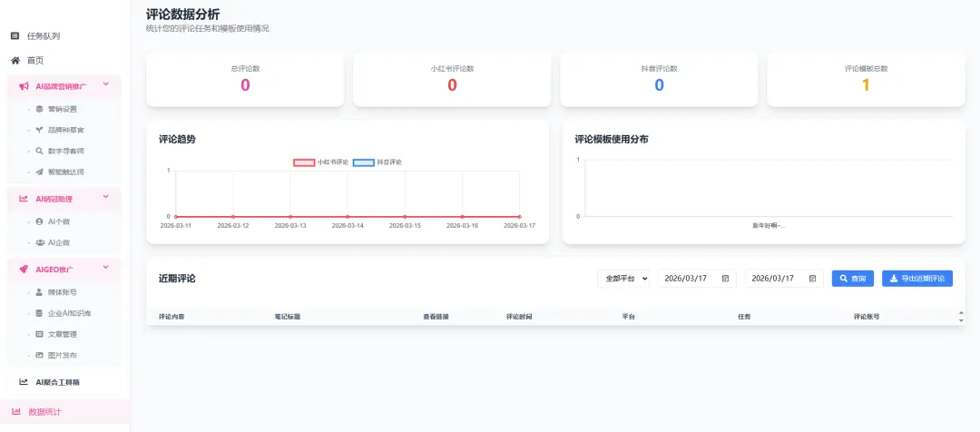This screenshot has height=432, width=980.
Task: Open the 任务队列 list icon in sidebar
Action: 15,36
